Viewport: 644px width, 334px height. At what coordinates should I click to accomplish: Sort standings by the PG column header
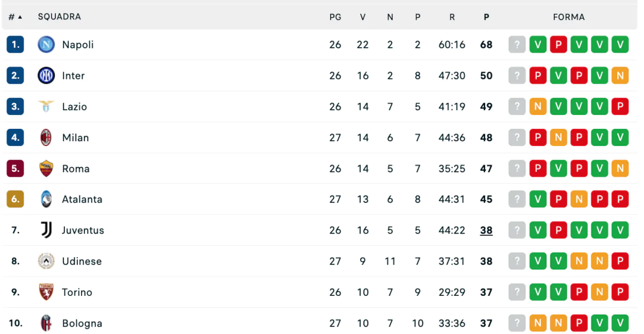[335, 17]
